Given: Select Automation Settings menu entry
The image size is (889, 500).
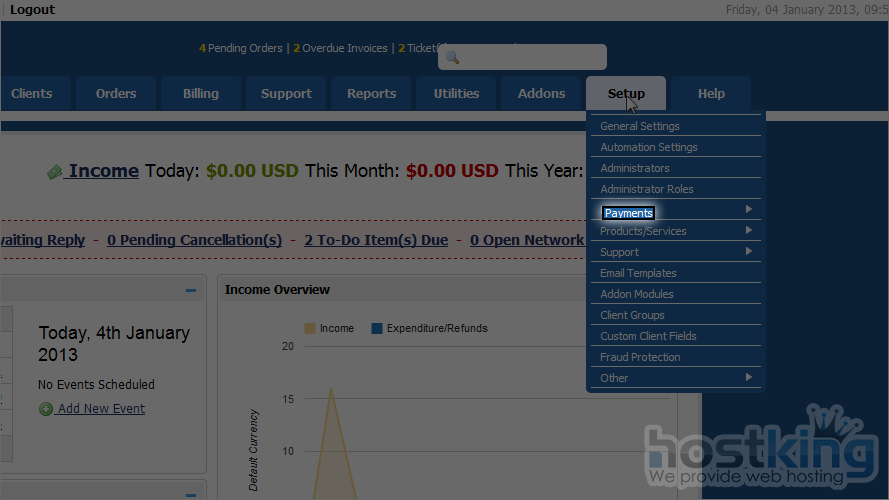Looking at the screenshot, I should coord(648,147).
